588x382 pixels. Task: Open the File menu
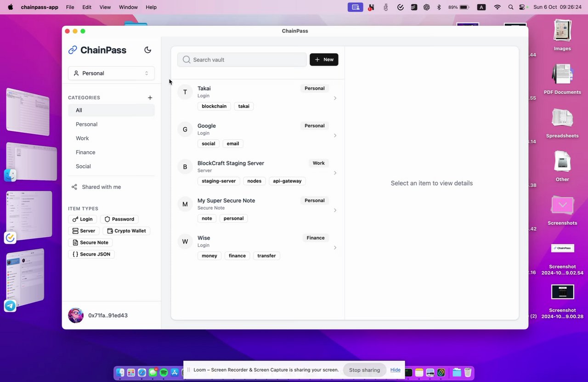pyautogui.click(x=70, y=7)
